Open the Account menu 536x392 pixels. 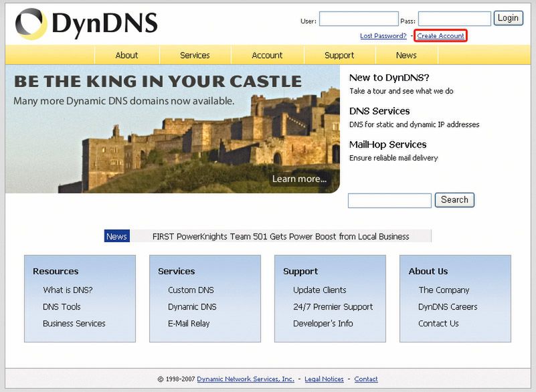[267, 55]
